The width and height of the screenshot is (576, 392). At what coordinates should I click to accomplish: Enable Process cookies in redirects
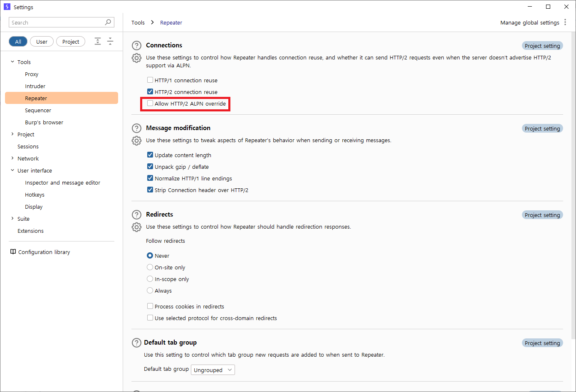pos(150,306)
